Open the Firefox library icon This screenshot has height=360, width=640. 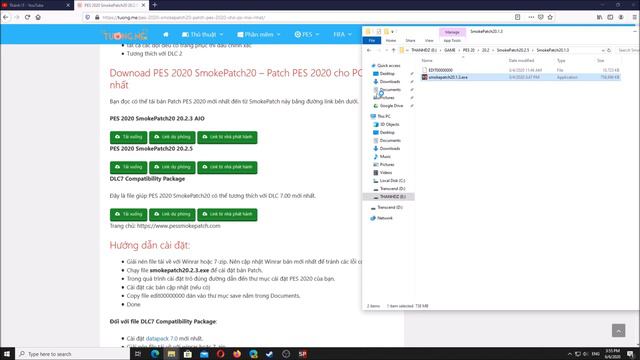599,17
